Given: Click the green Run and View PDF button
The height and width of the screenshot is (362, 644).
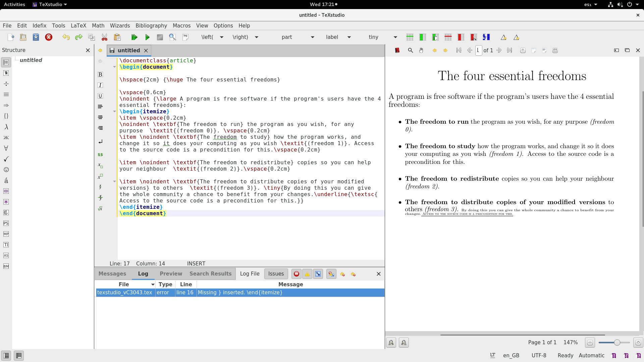Looking at the screenshot, I should pos(134,37).
